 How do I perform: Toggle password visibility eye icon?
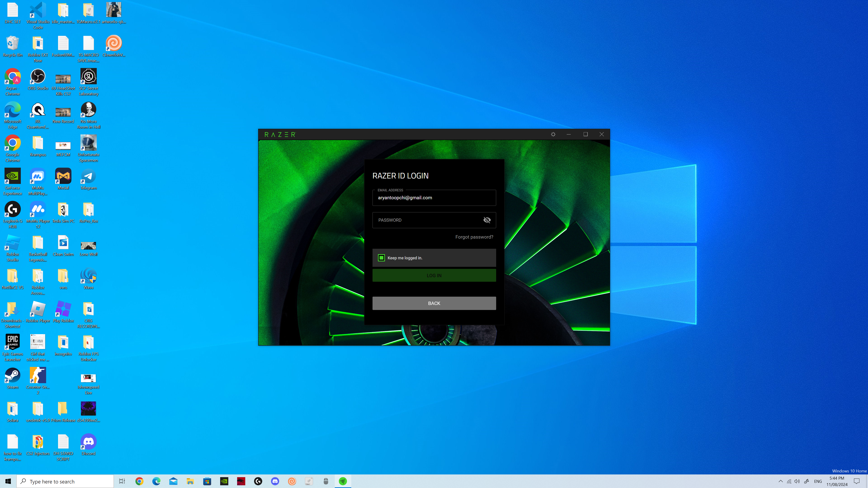[487, 220]
